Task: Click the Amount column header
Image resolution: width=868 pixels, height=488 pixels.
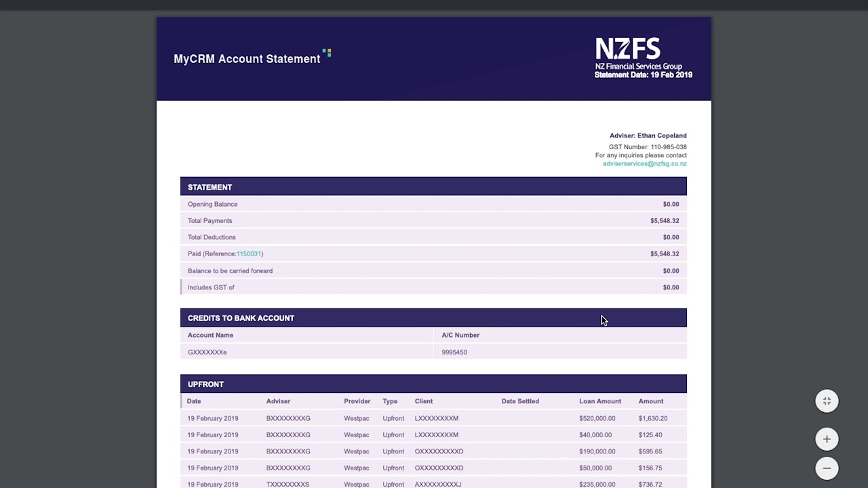Action: (x=651, y=401)
